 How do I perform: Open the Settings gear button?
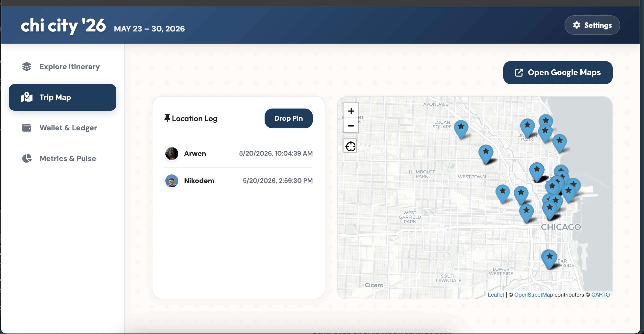pos(592,25)
